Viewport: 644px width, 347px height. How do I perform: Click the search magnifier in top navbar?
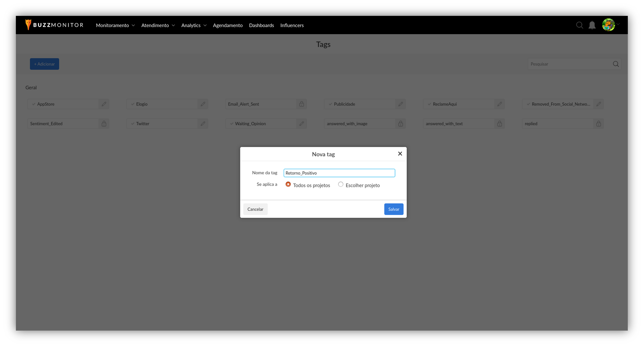579,25
